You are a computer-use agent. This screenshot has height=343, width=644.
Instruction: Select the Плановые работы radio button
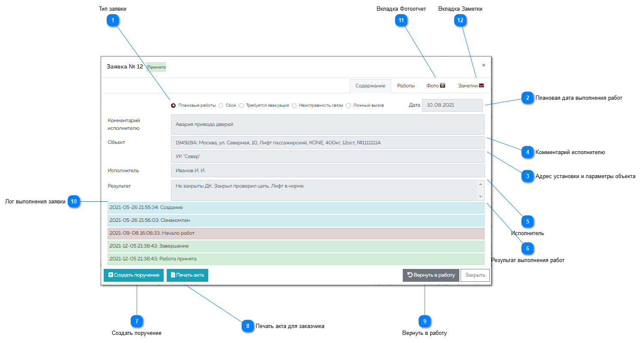tap(174, 105)
